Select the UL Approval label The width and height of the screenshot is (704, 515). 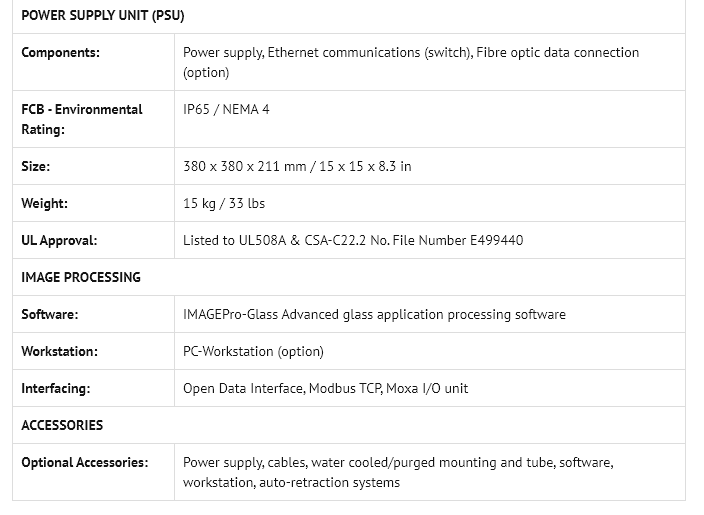click(x=59, y=240)
